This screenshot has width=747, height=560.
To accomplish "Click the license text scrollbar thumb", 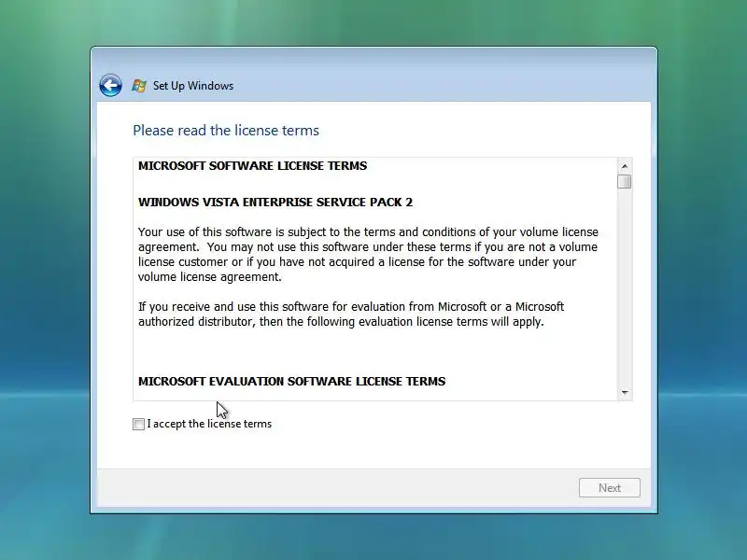I will pos(624,181).
